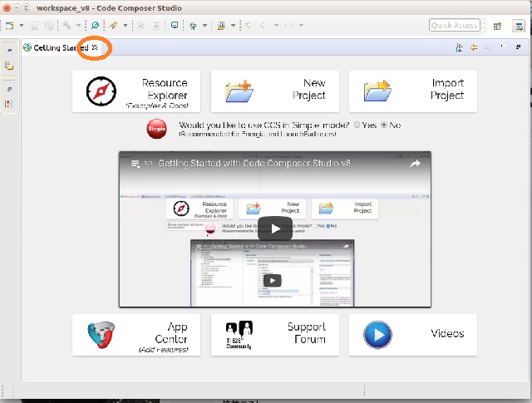Click the blue play icon on Videos card
The height and width of the screenshot is (403, 532).
[377, 335]
